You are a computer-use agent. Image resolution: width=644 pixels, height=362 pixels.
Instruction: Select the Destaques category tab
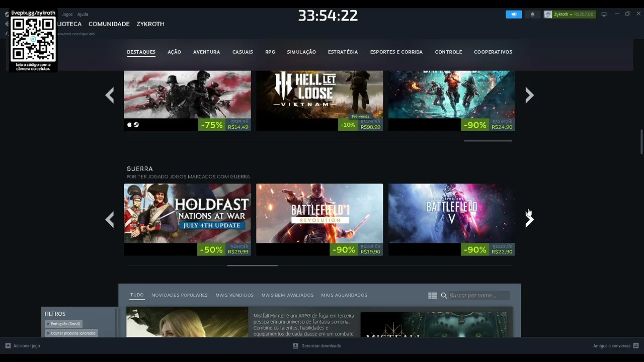pos(141,52)
